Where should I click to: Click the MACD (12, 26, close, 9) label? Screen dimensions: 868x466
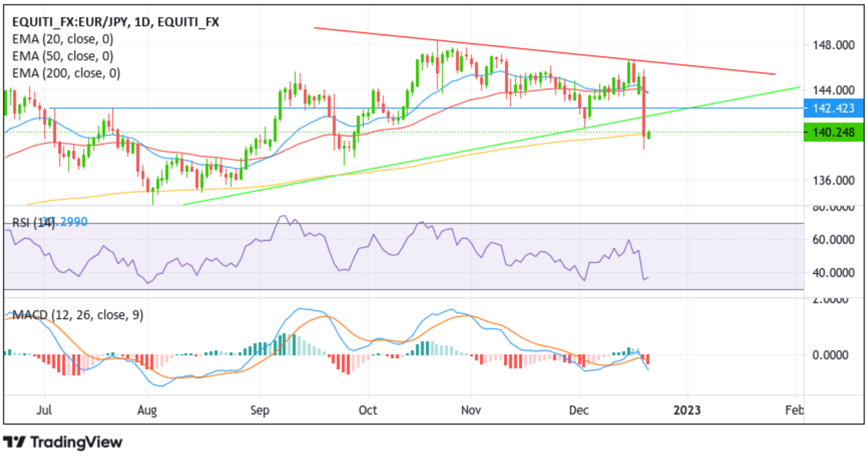[78, 315]
